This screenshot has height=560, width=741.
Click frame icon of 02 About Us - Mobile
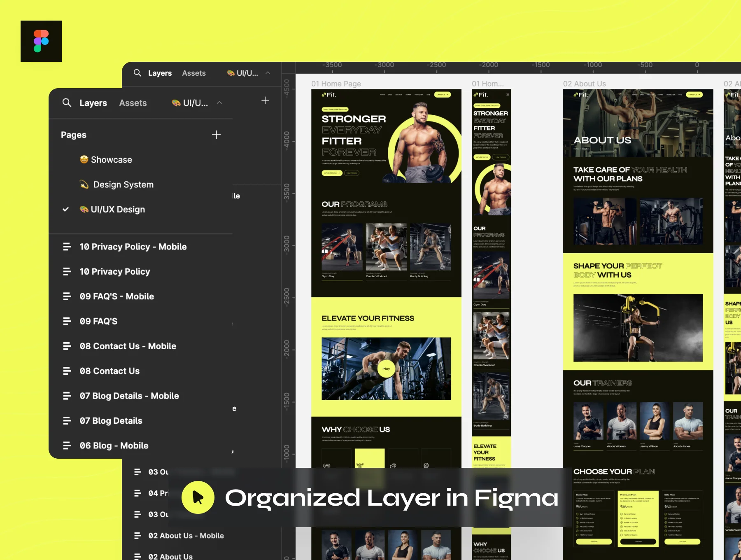[x=137, y=536]
